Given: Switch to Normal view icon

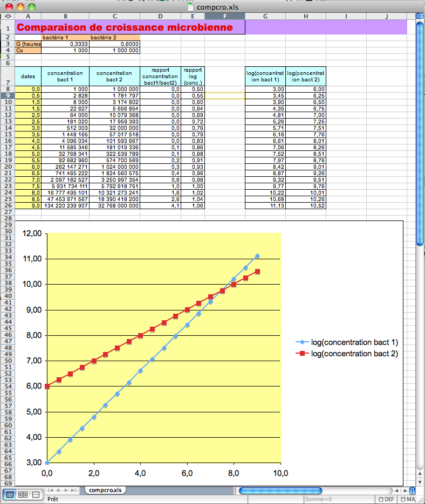Looking at the screenshot, I should click(10, 494).
